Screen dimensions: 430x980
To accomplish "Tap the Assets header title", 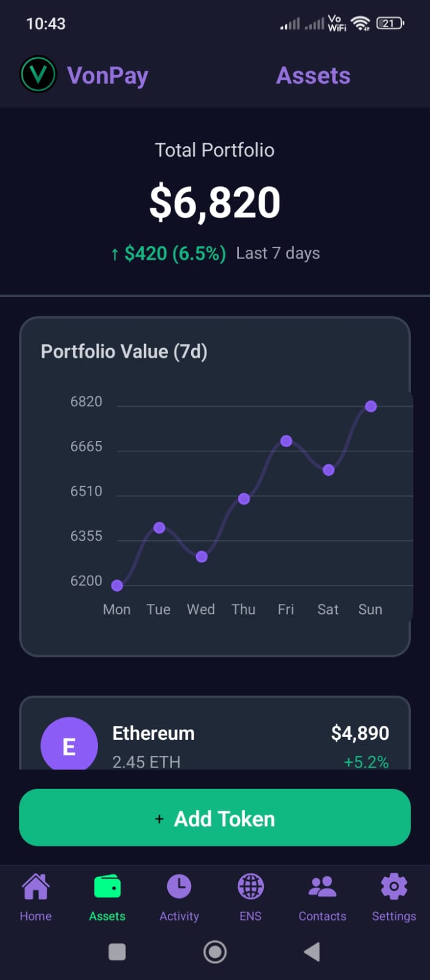I will coord(313,76).
